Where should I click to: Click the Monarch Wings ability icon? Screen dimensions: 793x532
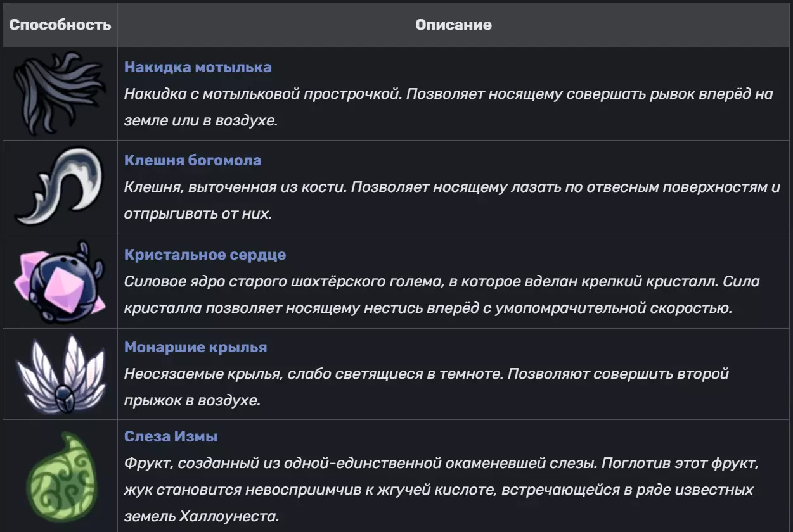pyautogui.click(x=60, y=374)
